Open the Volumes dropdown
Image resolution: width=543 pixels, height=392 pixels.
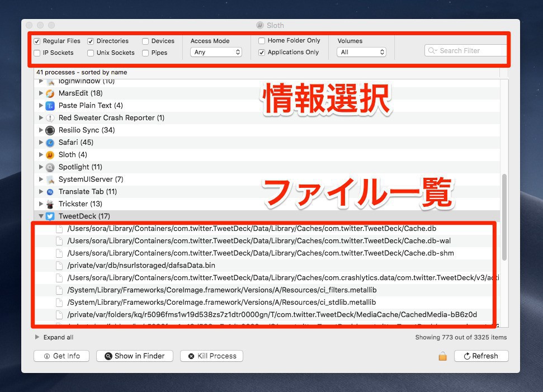(362, 52)
